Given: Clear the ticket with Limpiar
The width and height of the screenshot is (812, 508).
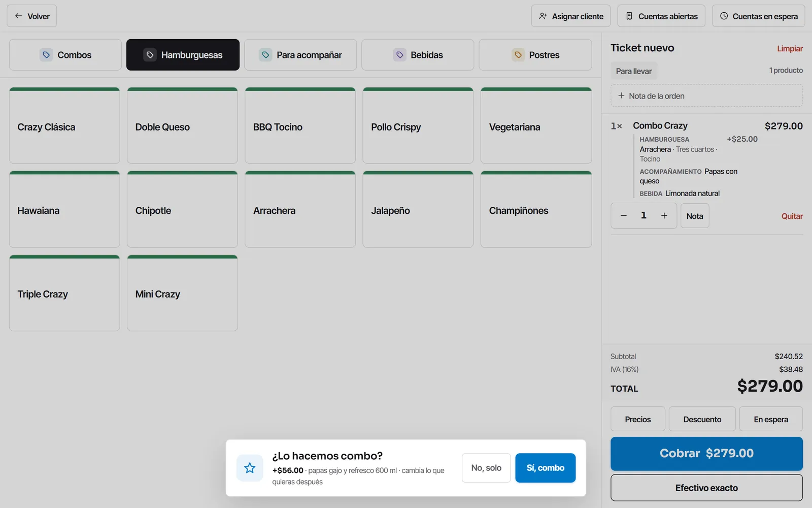Looking at the screenshot, I should click(x=790, y=49).
